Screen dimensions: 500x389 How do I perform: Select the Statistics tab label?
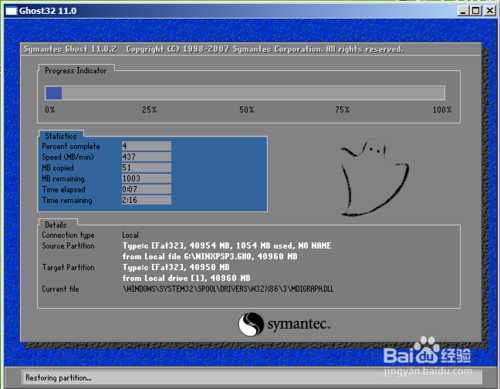pos(61,136)
